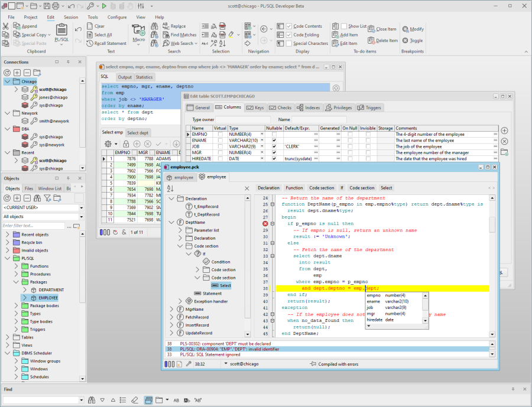Select the Cut icon in the Clipboard group
The height and width of the screenshot is (407, 532).
[5, 25]
